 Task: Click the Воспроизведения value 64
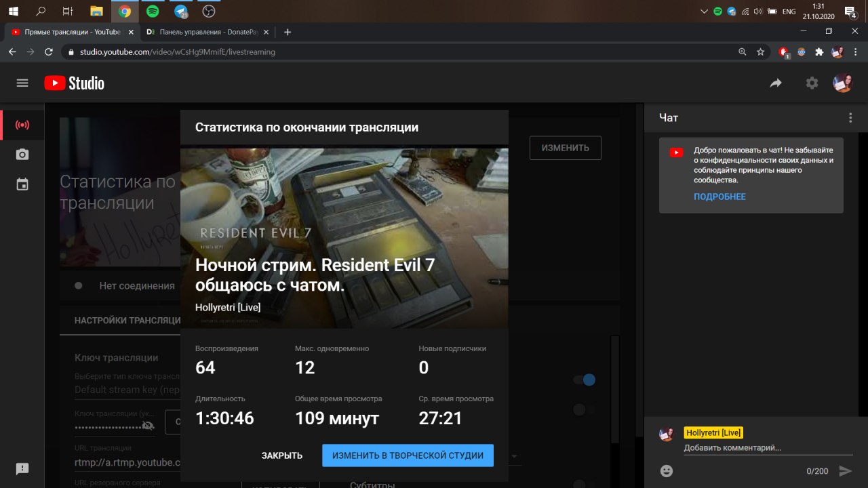click(x=205, y=368)
